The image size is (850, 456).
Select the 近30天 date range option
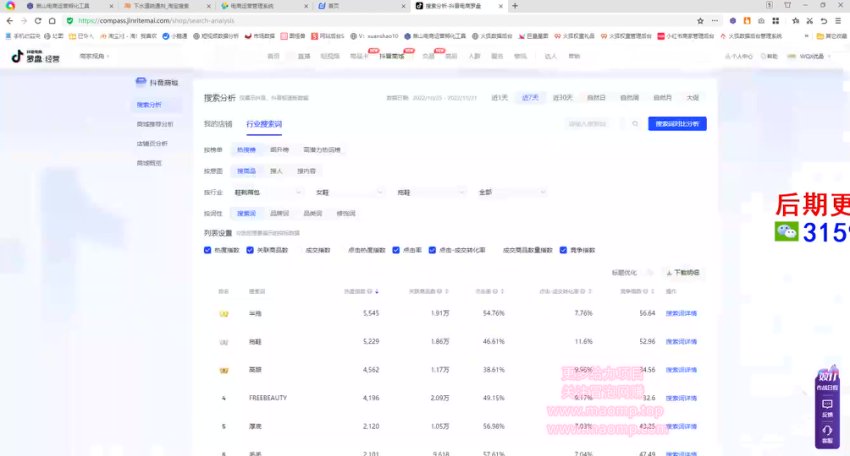click(561, 98)
